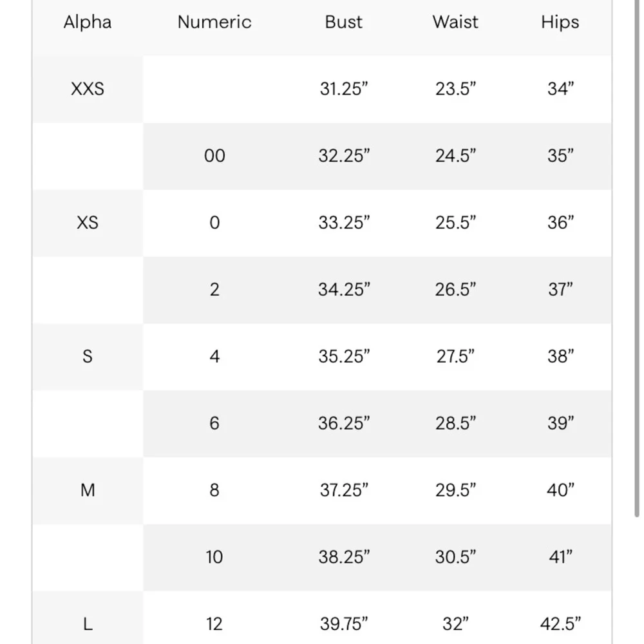The image size is (644, 644).
Task: Click the 26.5" waist value
Action: point(455,290)
